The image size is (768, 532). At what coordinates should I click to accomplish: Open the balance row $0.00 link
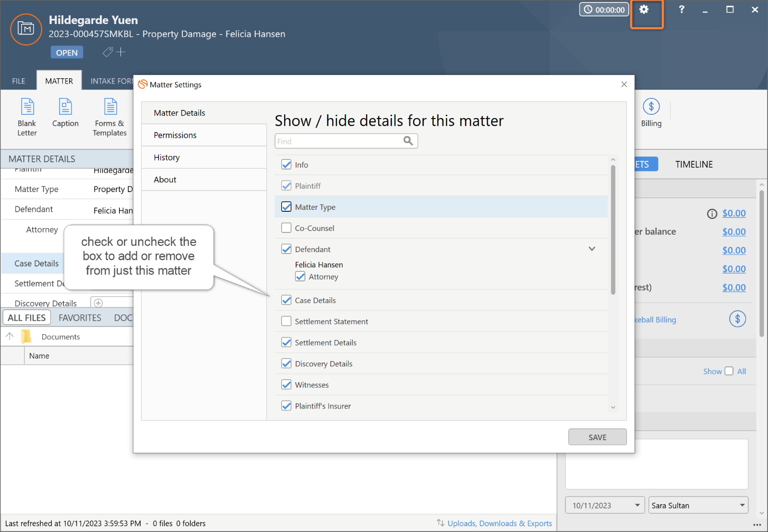[x=734, y=232]
